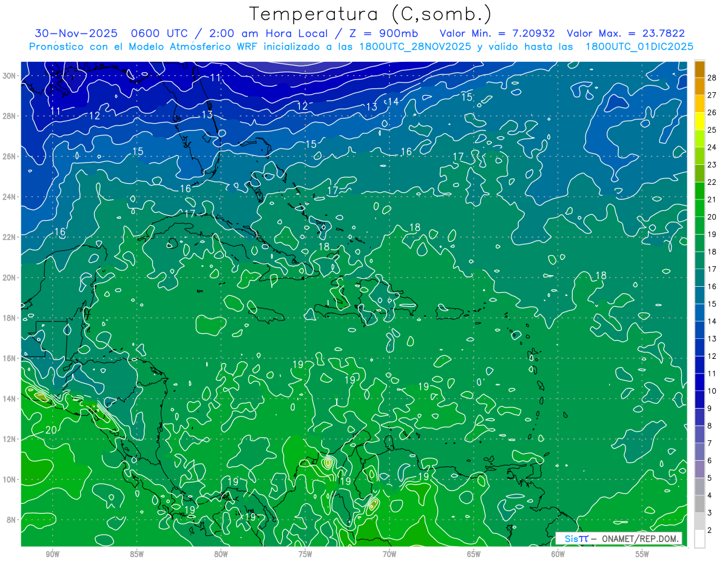Click color scale label '26'
This screenshot has width=728, height=562.
coord(712,112)
